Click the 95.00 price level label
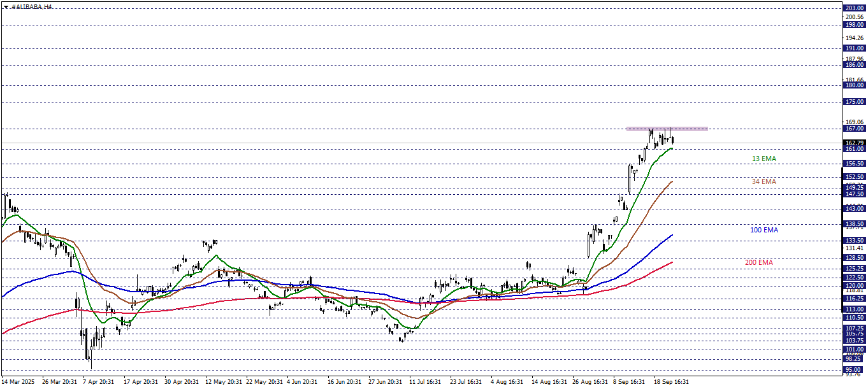868x389 pixels. click(854, 370)
